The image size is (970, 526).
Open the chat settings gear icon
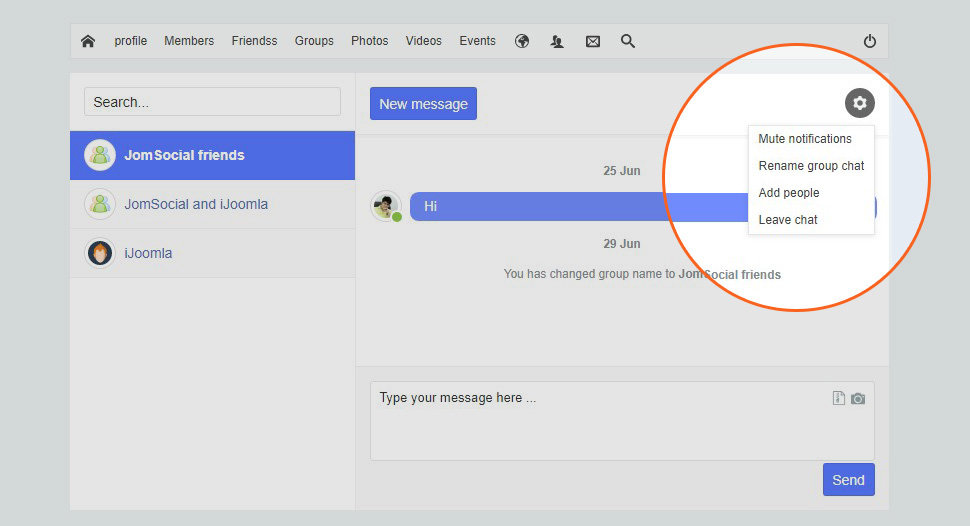click(x=860, y=103)
